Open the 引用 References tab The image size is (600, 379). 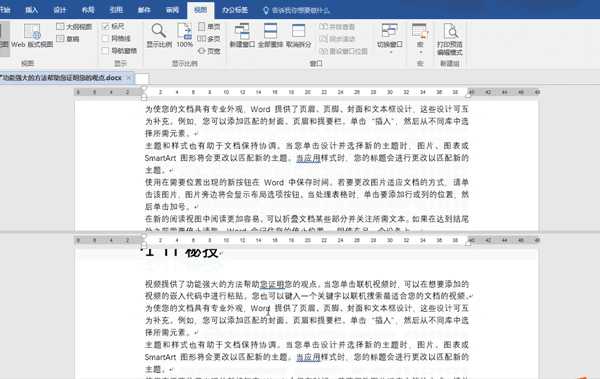click(116, 10)
